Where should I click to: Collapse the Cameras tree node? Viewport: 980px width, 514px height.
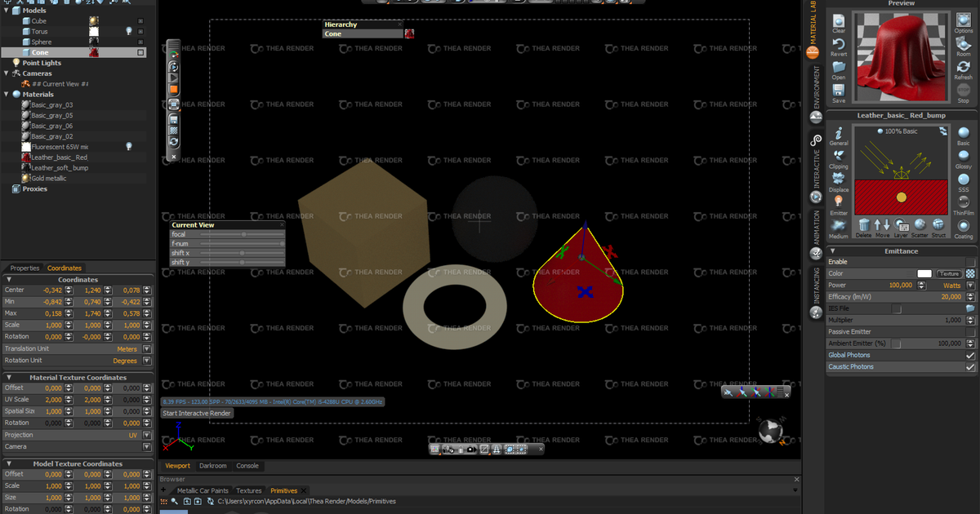click(x=7, y=73)
